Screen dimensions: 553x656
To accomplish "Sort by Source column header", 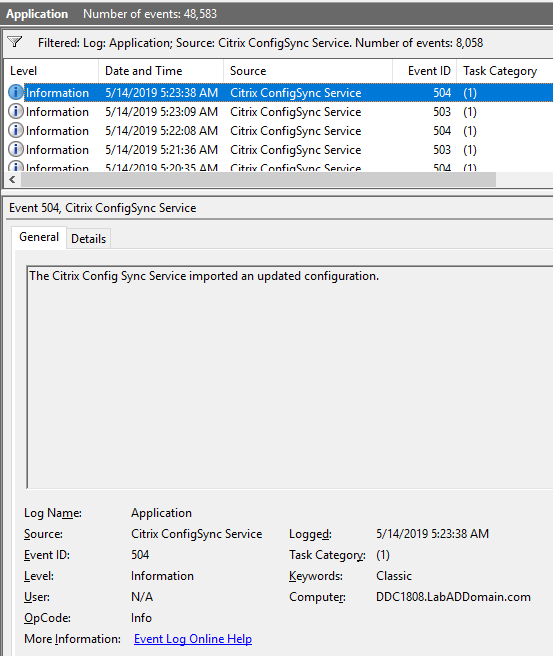I will pyautogui.click(x=308, y=71).
